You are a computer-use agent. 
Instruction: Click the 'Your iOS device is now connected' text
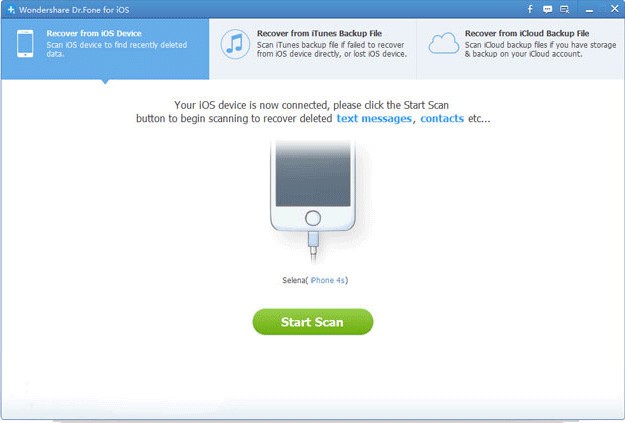point(251,105)
